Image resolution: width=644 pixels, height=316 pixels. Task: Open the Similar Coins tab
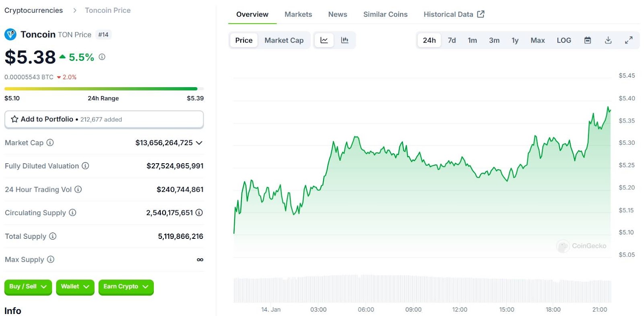tap(386, 14)
